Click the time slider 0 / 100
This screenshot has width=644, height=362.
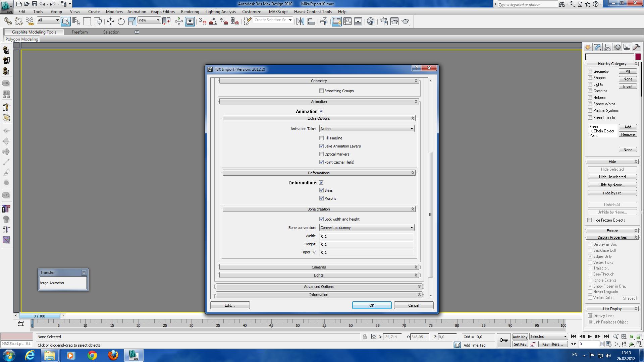coord(40,316)
